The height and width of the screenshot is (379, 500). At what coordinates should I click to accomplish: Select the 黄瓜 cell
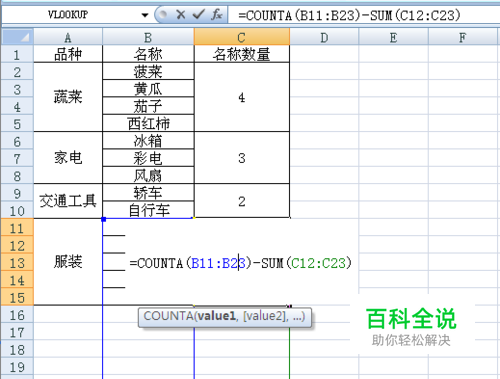point(148,89)
